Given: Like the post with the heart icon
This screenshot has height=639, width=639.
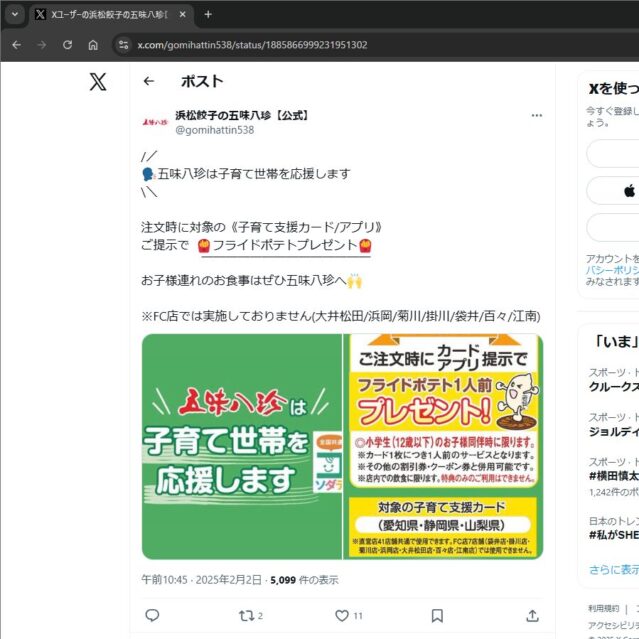Looking at the screenshot, I should pos(342,615).
